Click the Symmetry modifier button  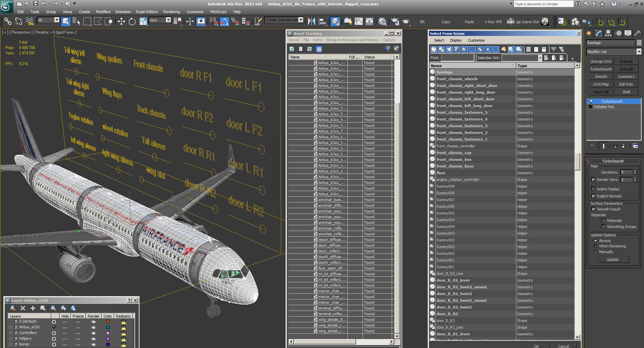point(626,77)
